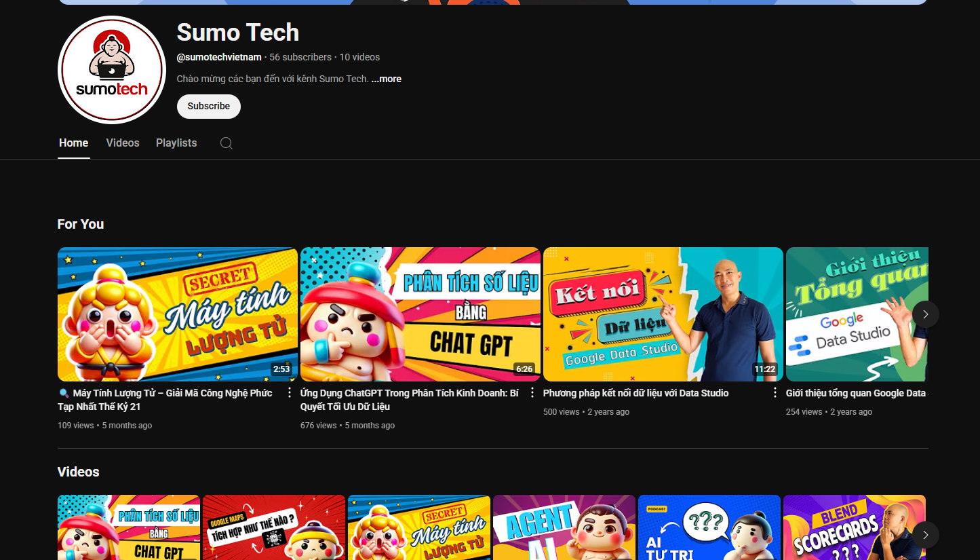Image resolution: width=980 pixels, height=560 pixels.
Task: Open the Videos row Máy tính lượng tử thumbnail
Action: [419, 527]
